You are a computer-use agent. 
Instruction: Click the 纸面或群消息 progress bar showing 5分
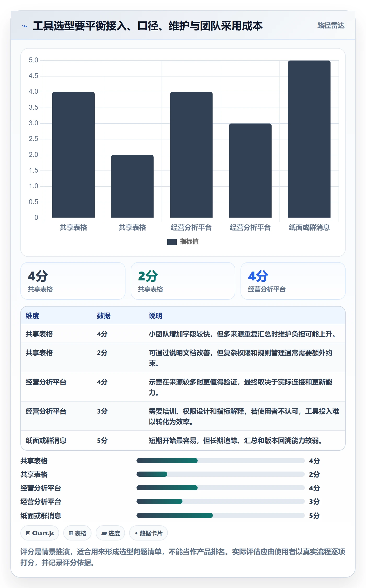tap(220, 515)
